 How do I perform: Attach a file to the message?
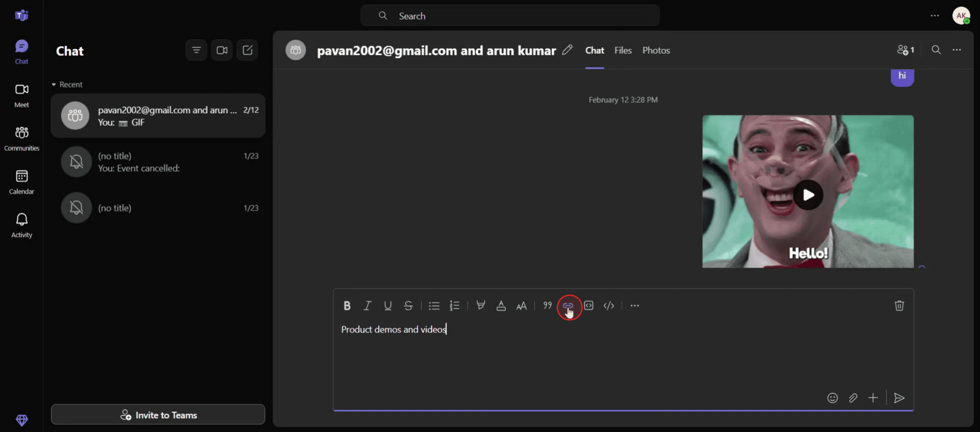pos(853,398)
